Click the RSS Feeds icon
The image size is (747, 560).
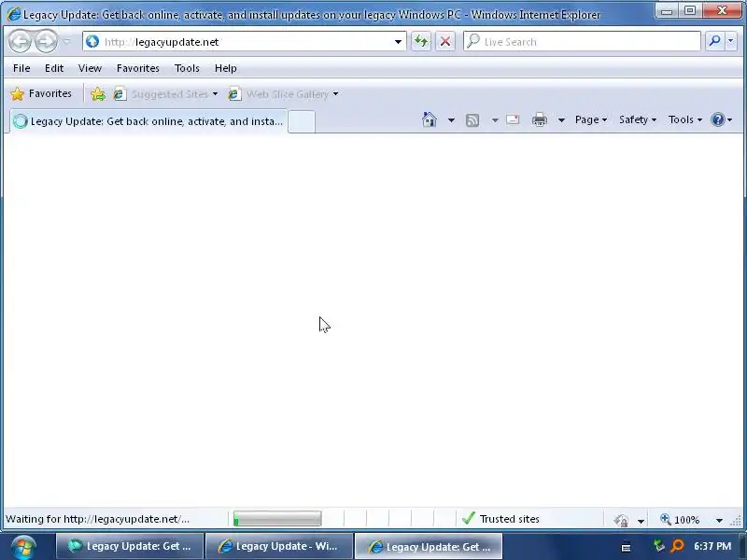(x=472, y=120)
